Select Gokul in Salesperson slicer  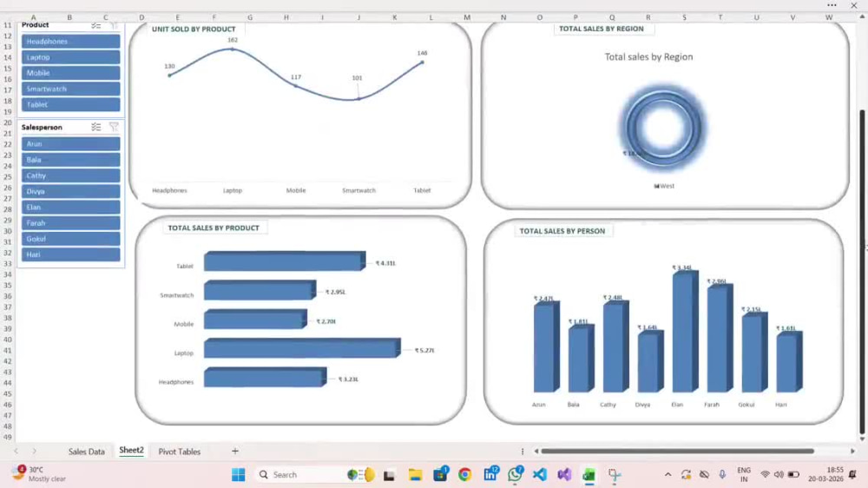[x=71, y=239]
